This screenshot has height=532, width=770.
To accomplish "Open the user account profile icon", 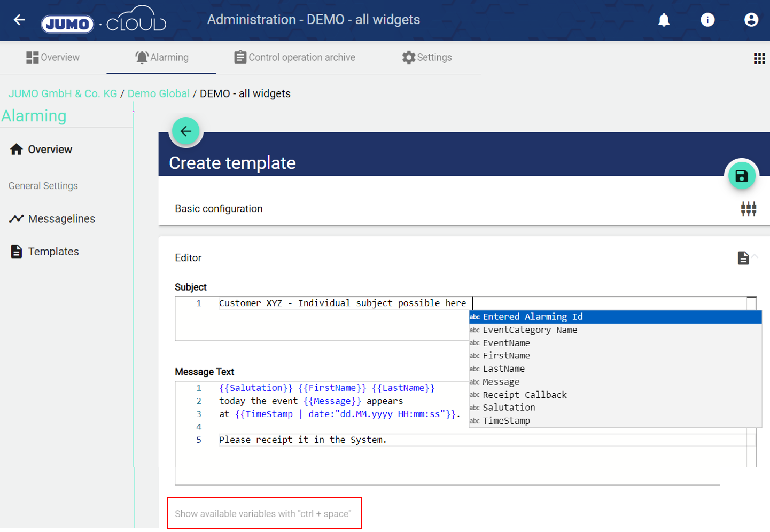I will pyautogui.click(x=751, y=20).
